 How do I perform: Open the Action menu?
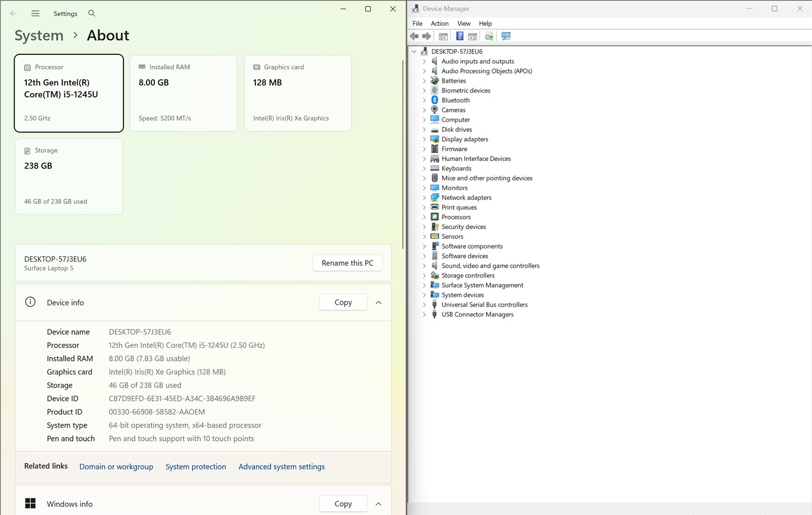pyautogui.click(x=440, y=23)
